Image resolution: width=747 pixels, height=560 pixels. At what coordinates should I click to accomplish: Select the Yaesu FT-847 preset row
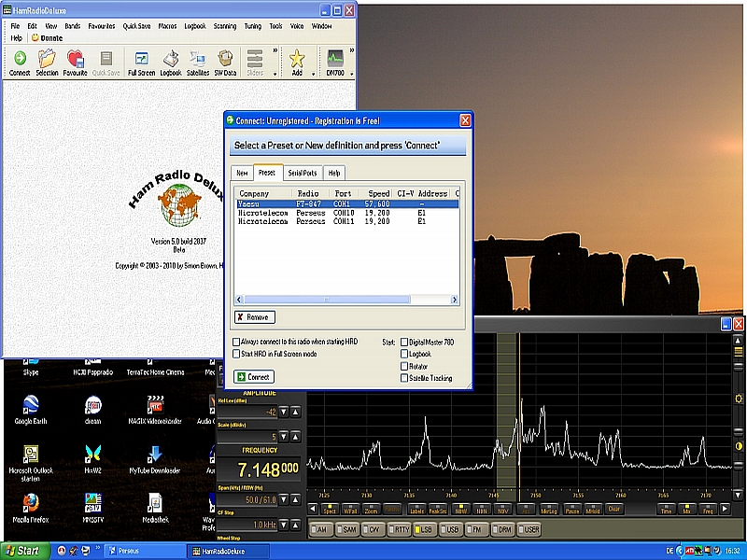pyautogui.click(x=347, y=203)
